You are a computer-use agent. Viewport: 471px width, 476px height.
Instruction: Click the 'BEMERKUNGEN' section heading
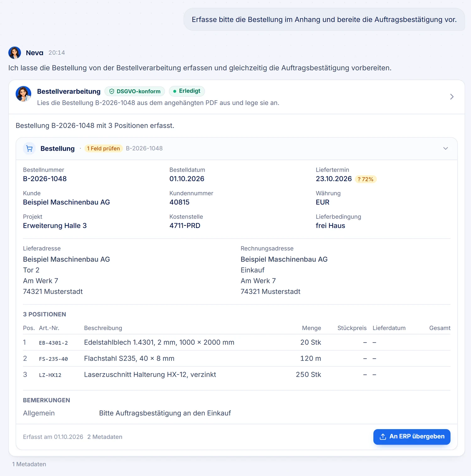click(x=46, y=400)
